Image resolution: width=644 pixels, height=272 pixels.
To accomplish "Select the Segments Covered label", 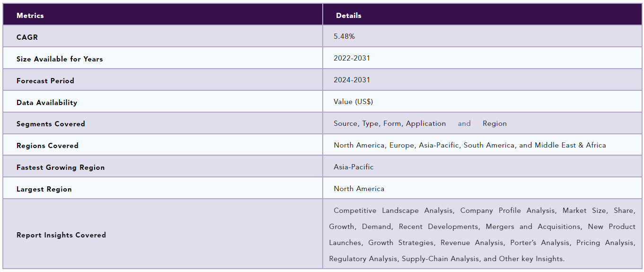I will (x=51, y=124).
